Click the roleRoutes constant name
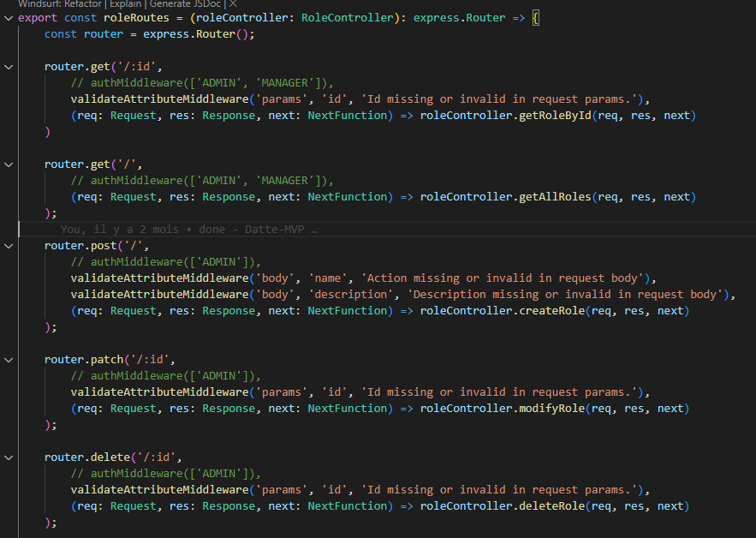Screen dimensions: 756x538 [x=135, y=18]
